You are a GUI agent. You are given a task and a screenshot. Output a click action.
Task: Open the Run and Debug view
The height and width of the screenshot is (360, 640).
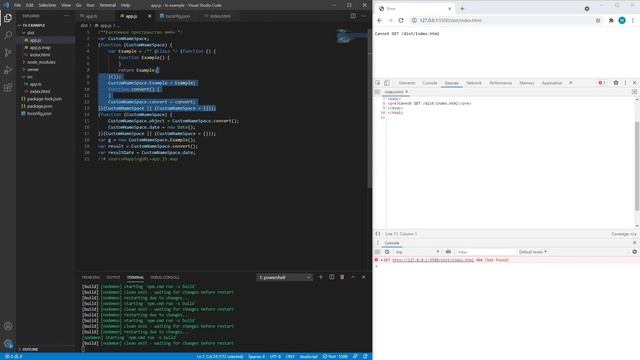[x=8, y=70]
